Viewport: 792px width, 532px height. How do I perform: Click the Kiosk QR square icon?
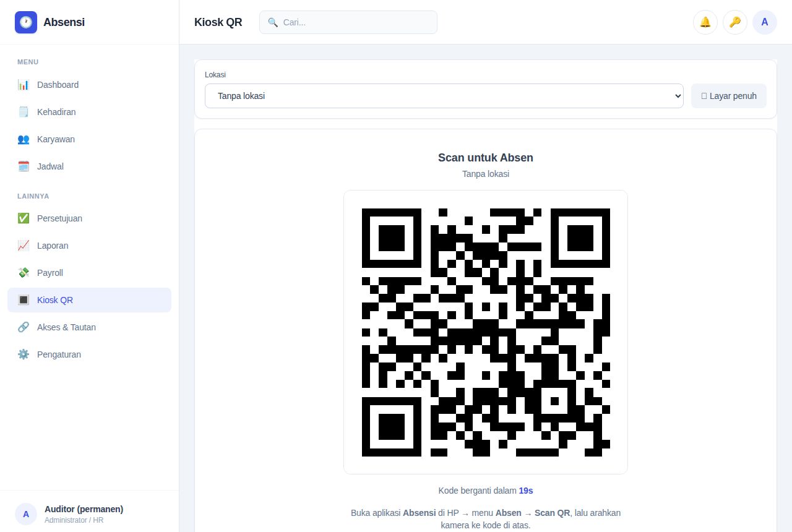coord(24,300)
